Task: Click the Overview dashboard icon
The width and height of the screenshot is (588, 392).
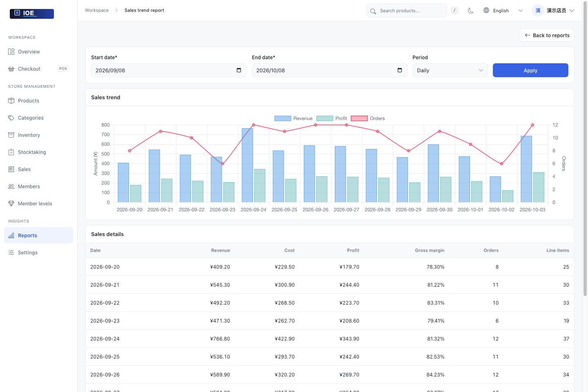Action: [x=11, y=52]
